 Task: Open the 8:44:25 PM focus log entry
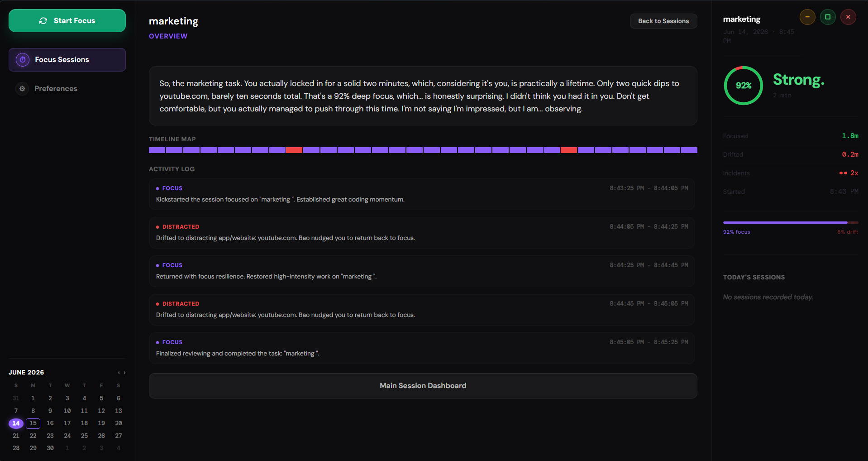[x=422, y=271]
